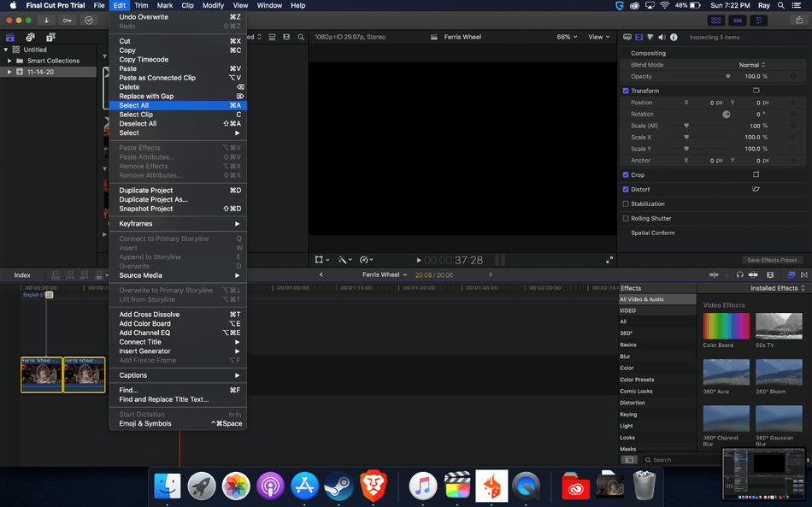Show or hide the Timeline toolbar button
Screen dimensions: 812x507
pyautogui.click(x=738, y=21)
